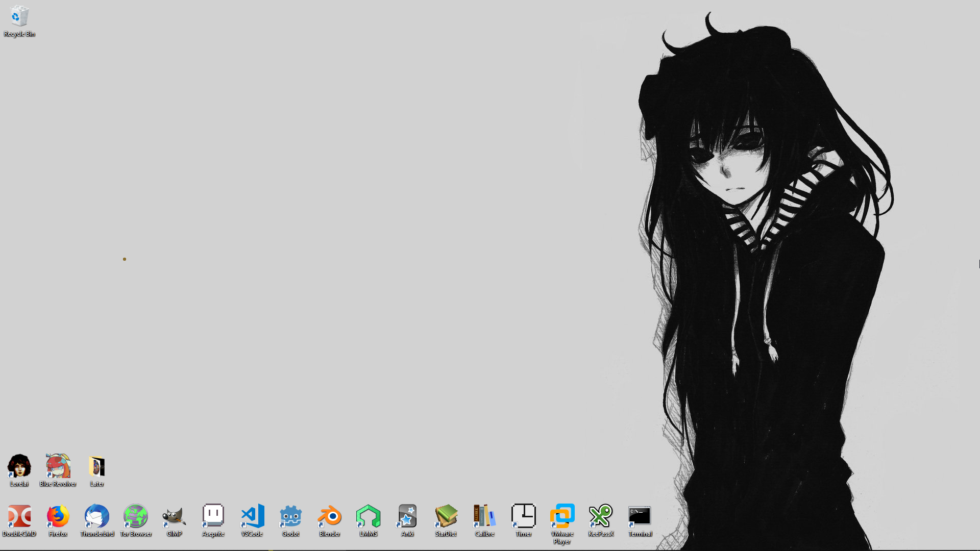Select the Terminal shortcut icon

(x=640, y=516)
